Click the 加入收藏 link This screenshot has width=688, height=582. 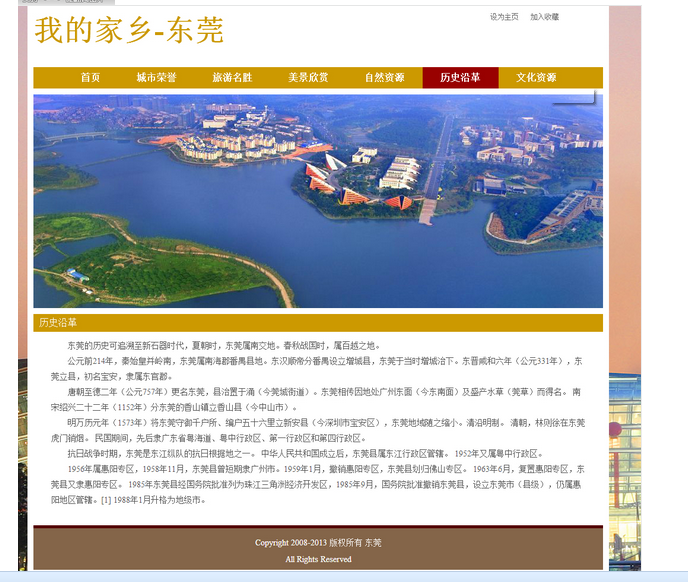[544, 17]
